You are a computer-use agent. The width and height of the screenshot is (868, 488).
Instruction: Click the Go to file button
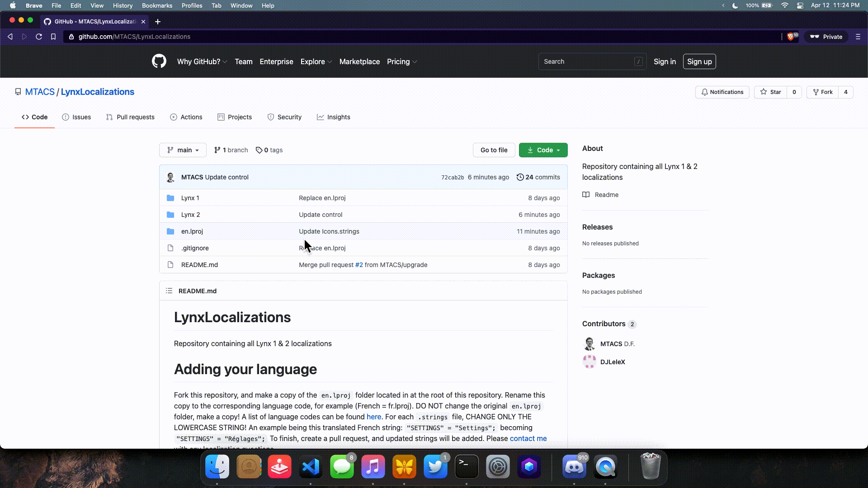pyautogui.click(x=494, y=150)
